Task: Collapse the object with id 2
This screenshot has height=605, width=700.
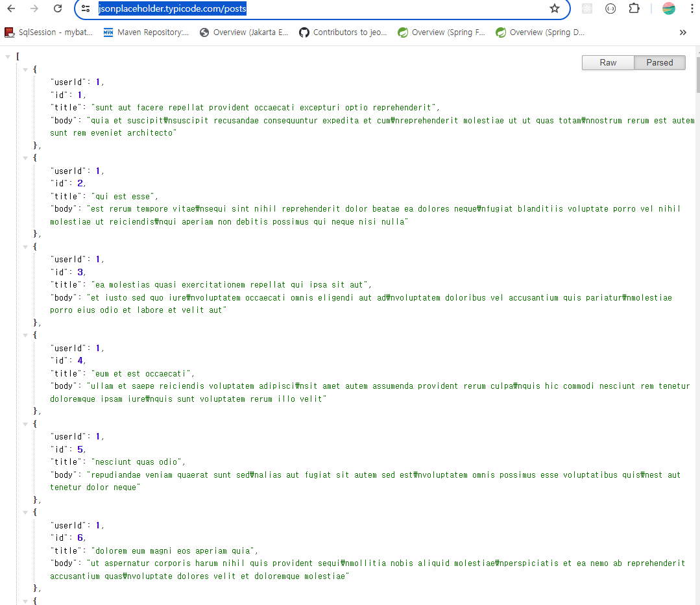Action: pos(25,158)
